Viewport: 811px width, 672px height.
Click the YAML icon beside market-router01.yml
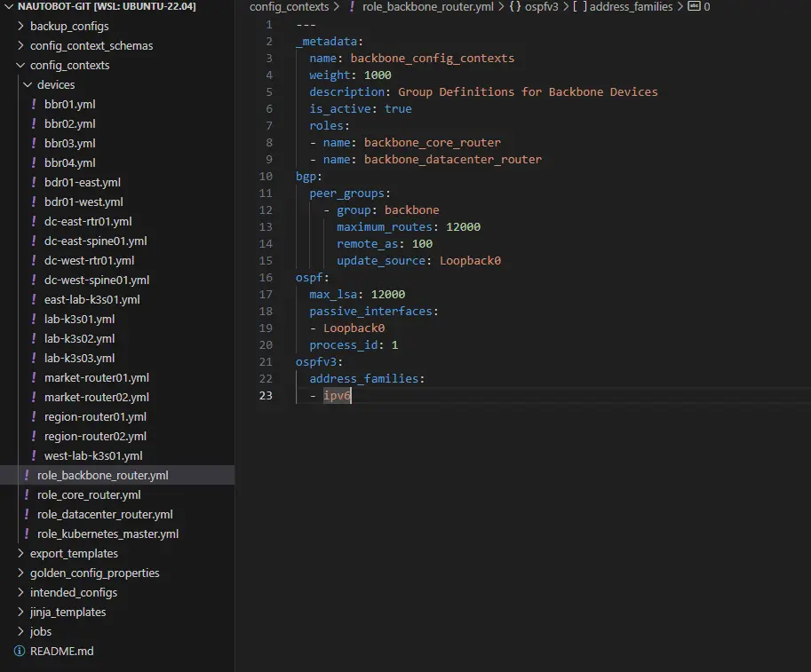tap(34, 378)
